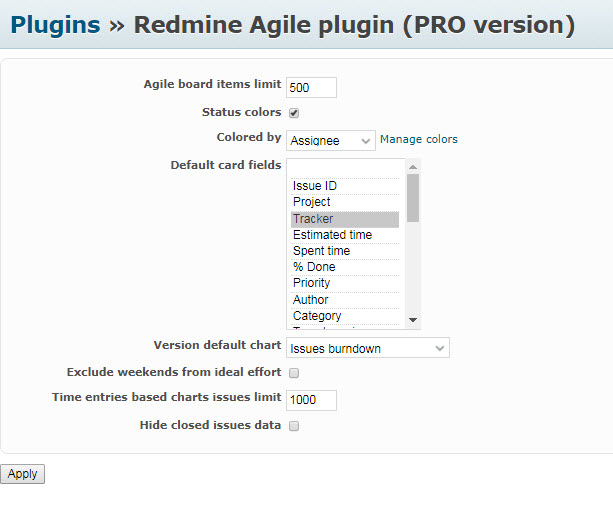Enable Exclude weekends from ideal effort
The height and width of the screenshot is (506, 613).
(294, 373)
